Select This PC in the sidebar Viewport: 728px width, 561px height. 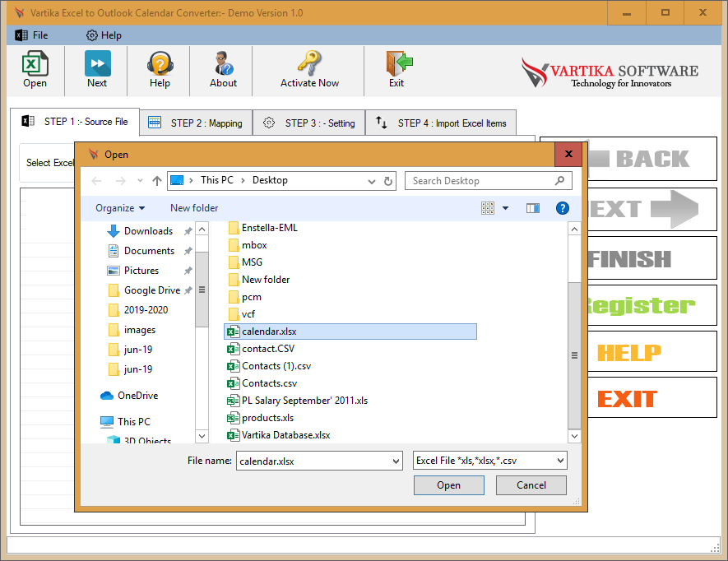pyautogui.click(x=134, y=422)
